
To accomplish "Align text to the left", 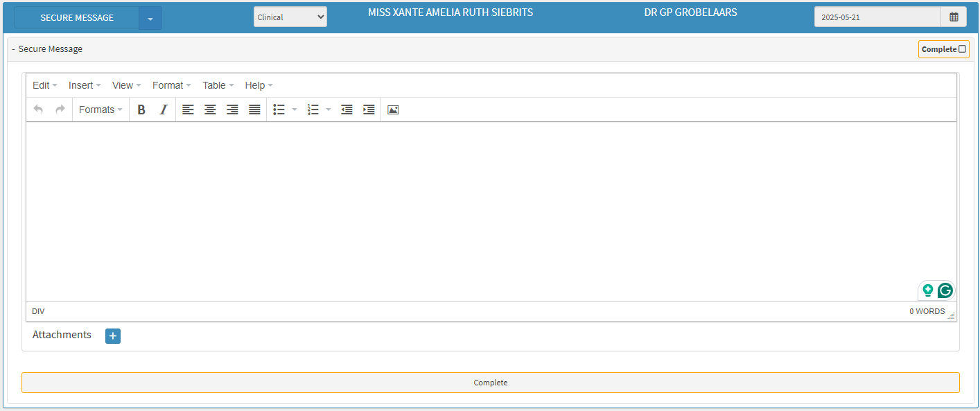I will point(188,110).
